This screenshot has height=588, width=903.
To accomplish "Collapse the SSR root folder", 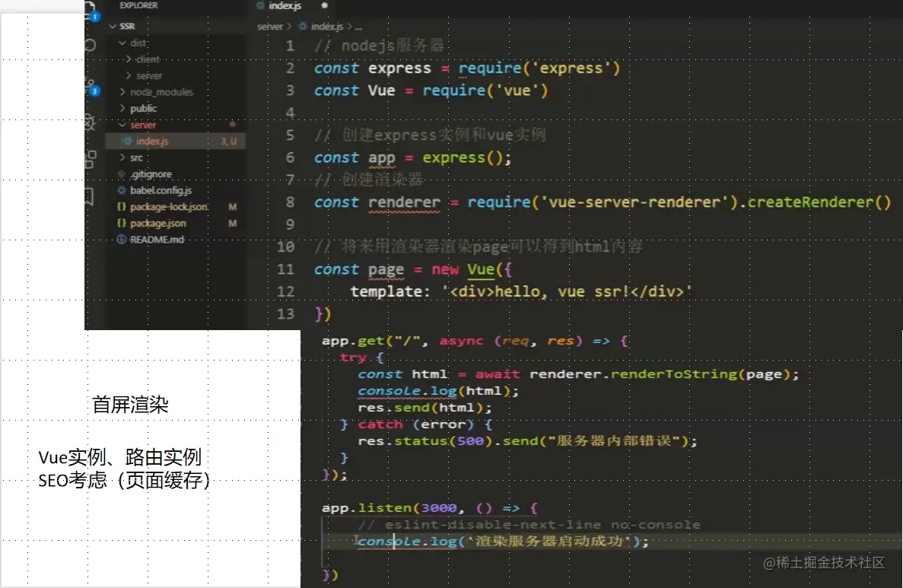I will tap(113, 27).
